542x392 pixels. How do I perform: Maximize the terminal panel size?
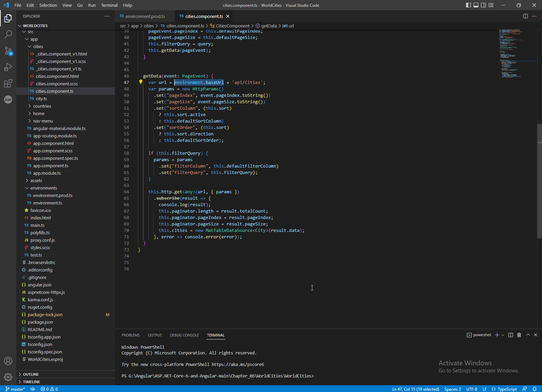click(x=528, y=335)
